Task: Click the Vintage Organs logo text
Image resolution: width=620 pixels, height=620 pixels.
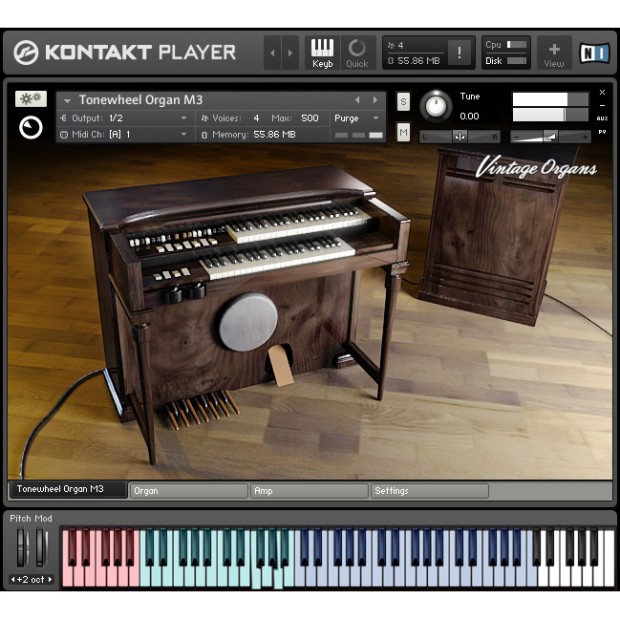Action: [x=536, y=168]
